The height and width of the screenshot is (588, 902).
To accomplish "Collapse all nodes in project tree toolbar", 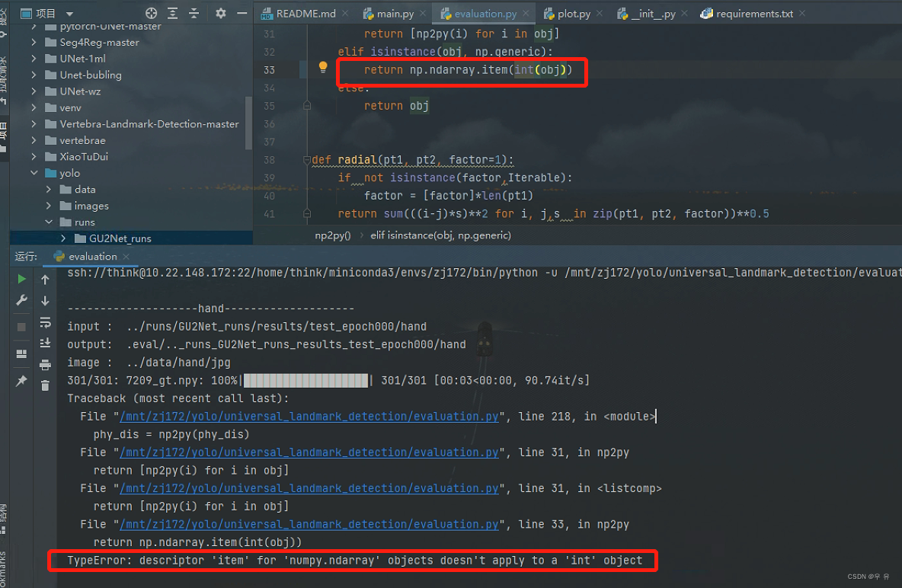I will tap(194, 13).
